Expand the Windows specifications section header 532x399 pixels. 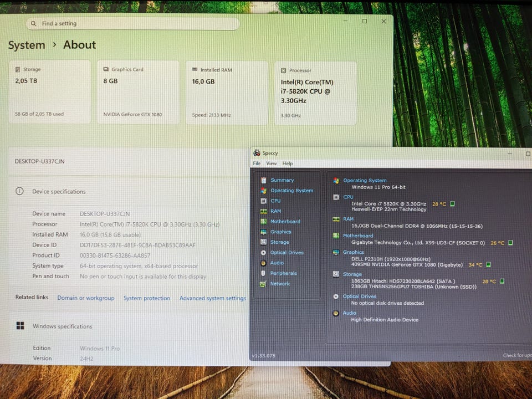click(129, 326)
